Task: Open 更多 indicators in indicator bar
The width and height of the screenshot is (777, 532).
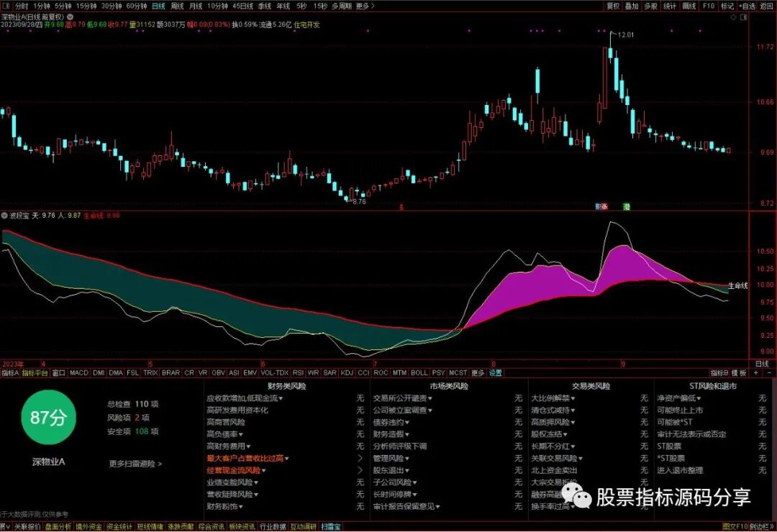Action: 478,373
